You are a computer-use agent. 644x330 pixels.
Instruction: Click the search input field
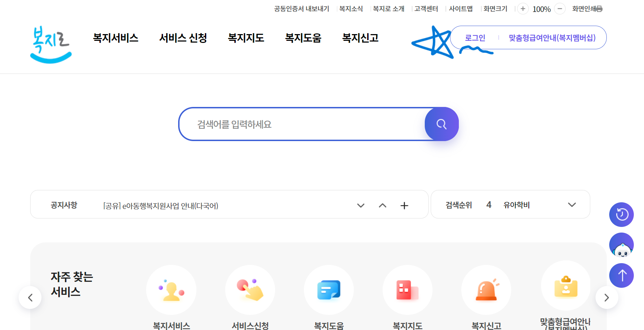pos(299,124)
